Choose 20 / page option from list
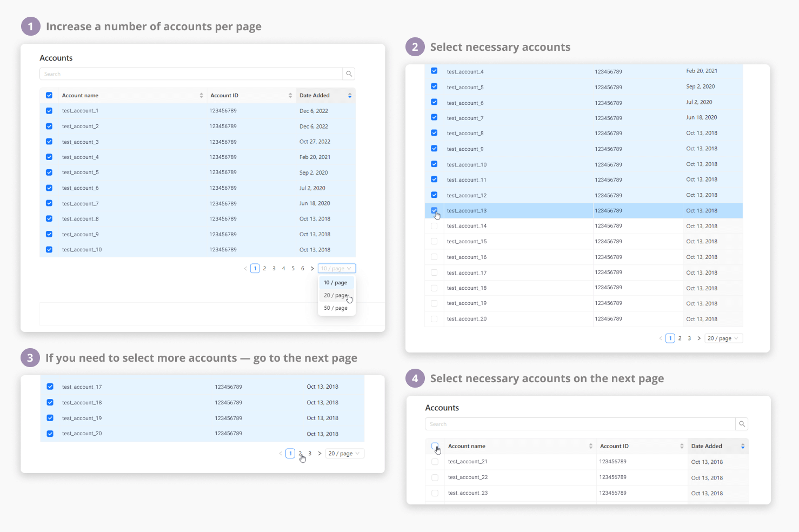 coord(336,296)
